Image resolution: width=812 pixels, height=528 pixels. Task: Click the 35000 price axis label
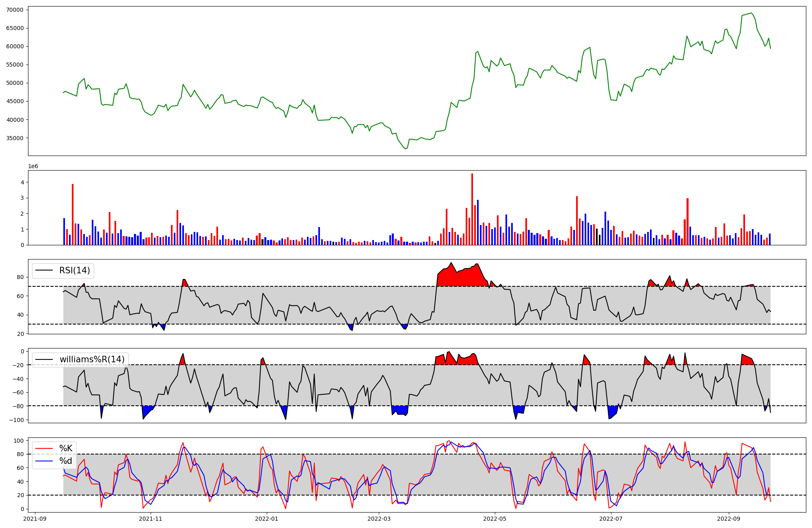[x=15, y=138]
